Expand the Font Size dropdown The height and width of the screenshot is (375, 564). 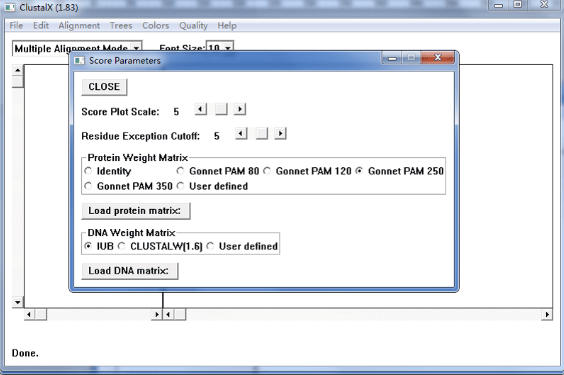pyautogui.click(x=227, y=48)
